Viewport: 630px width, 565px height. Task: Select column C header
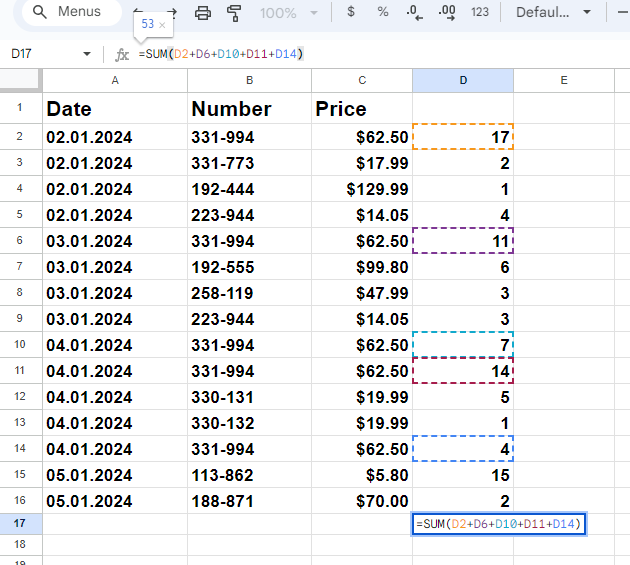[x=362, y=80]
